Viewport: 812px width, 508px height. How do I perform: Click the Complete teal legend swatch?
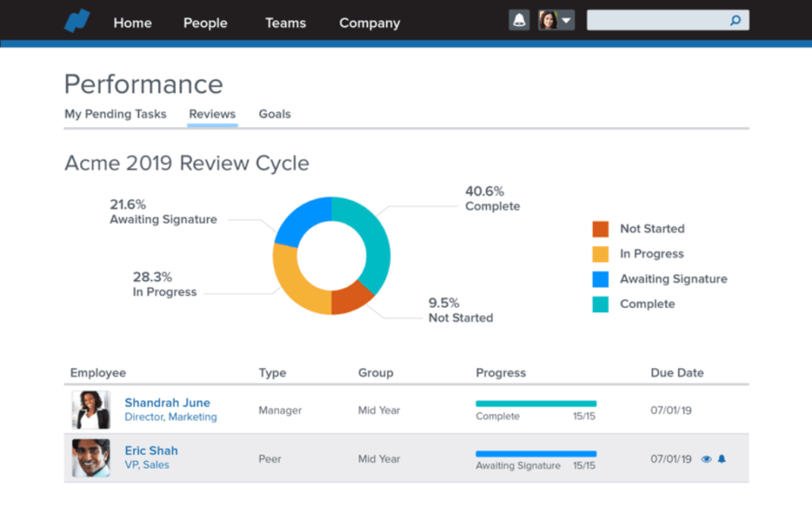[x=600, y=304]
